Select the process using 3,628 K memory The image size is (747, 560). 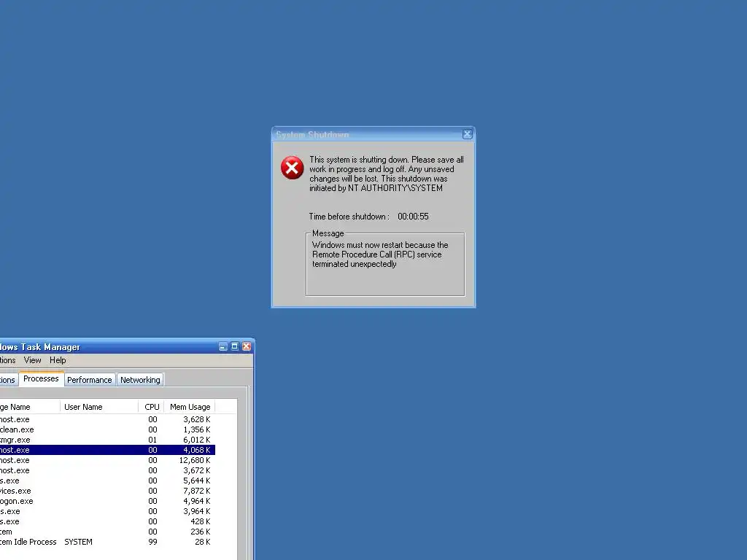[x=107, y=419]
